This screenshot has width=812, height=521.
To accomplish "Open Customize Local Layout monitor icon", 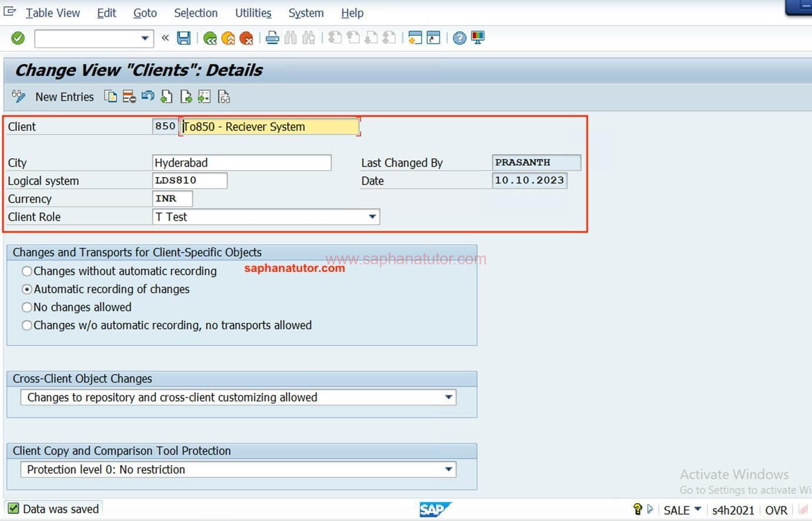I will click(478, 38).
